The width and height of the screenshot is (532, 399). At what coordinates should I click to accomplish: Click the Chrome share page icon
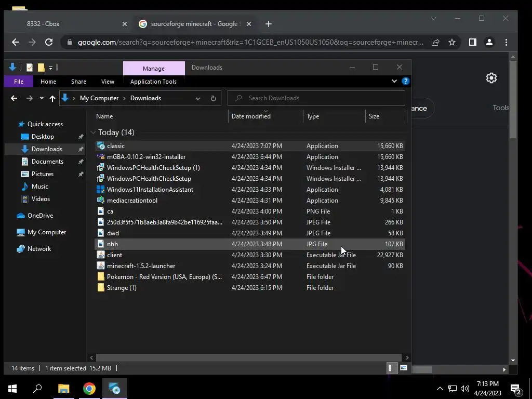[435, 42]
